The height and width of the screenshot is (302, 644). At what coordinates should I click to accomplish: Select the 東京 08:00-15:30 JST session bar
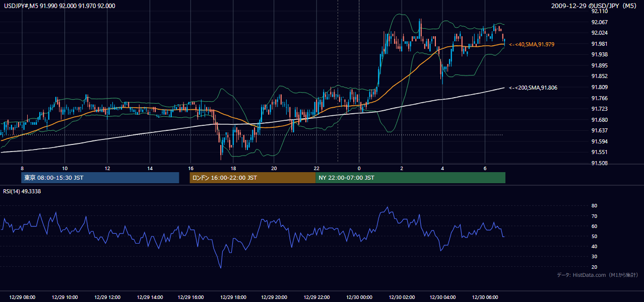pyautogui.click(x=100, y=178)
